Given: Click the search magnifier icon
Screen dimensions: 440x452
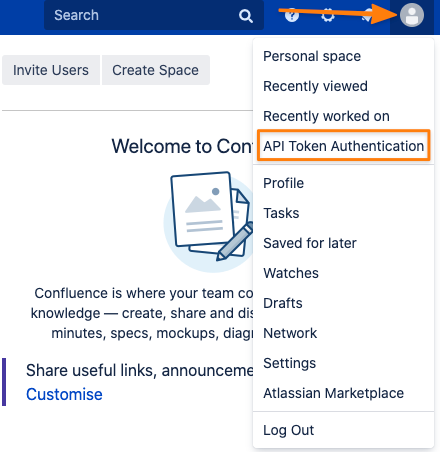Looking at the screenshot, I should (x=246, y=16).
